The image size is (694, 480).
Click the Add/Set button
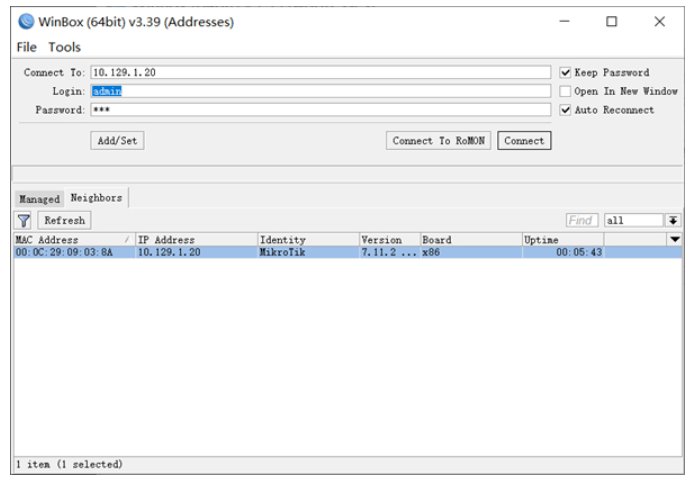117,141
